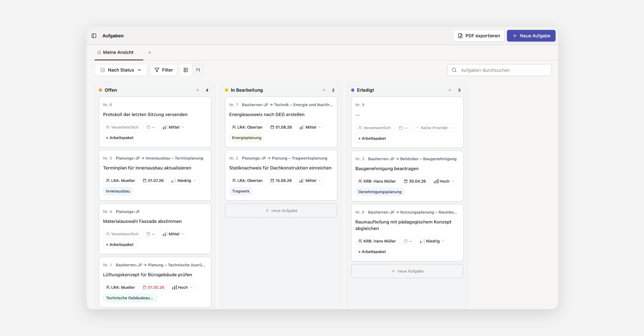Viewport: 644px width, 336px height.
Task: Assign Verantwortlich on task Nr. 6
Action: pyautogui.click(x=122, y=127)
